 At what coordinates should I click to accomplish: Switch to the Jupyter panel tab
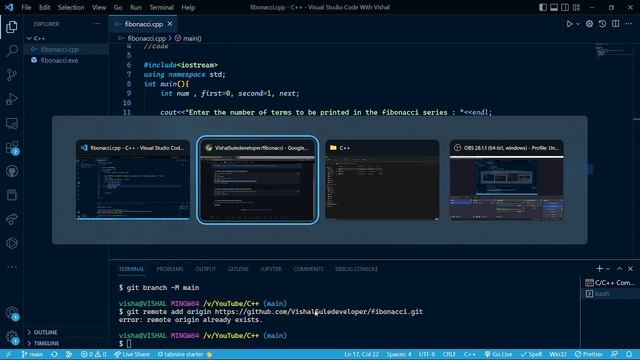click(271, 269)
